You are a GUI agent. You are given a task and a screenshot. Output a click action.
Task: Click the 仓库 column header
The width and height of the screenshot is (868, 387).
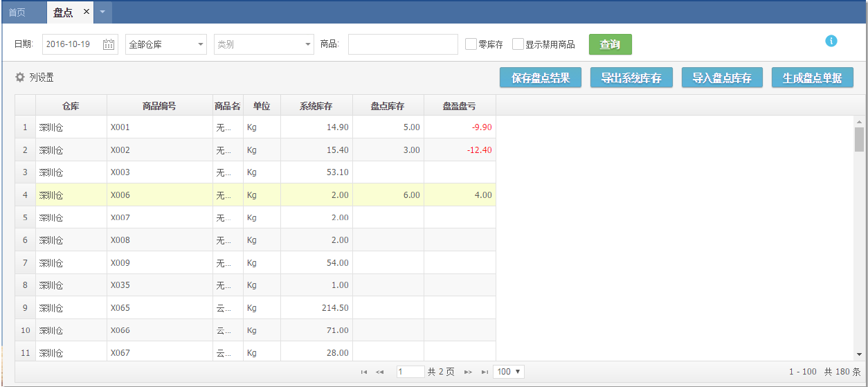tap(71, 106)
